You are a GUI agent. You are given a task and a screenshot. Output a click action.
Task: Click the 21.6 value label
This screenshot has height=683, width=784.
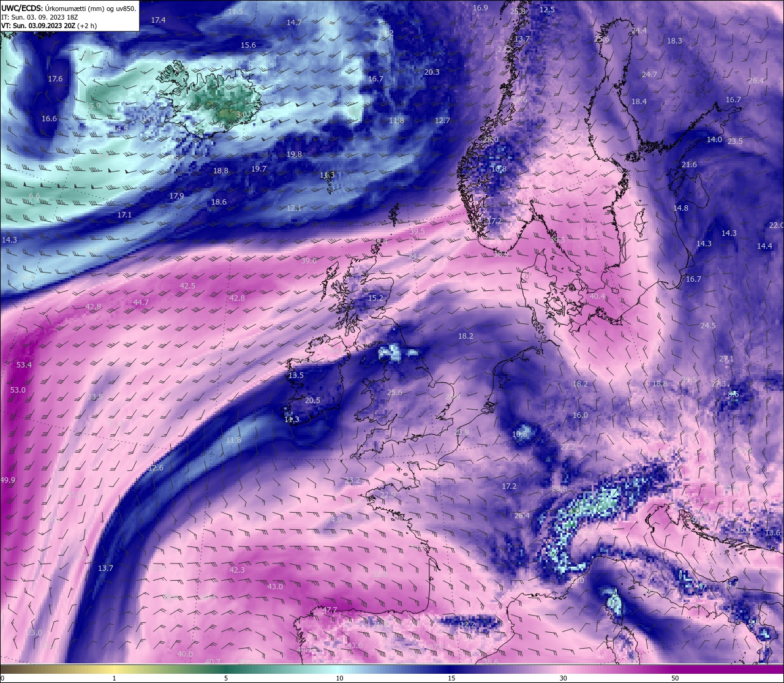(x=689, y=164)
